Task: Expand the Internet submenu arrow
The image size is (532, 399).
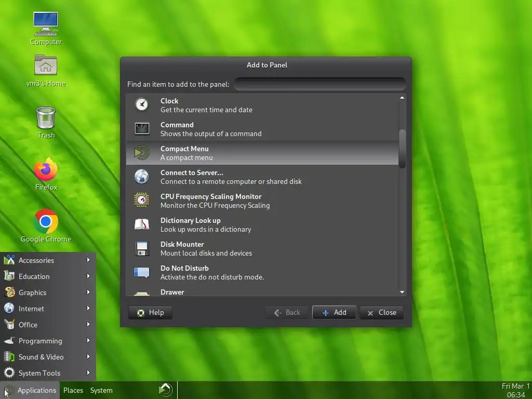Action: point(88,308)
